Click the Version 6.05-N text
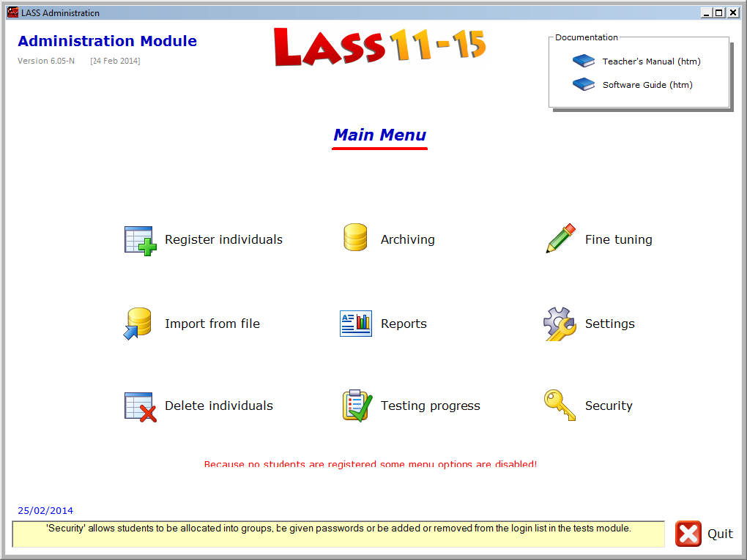 (x=46, y=61)
